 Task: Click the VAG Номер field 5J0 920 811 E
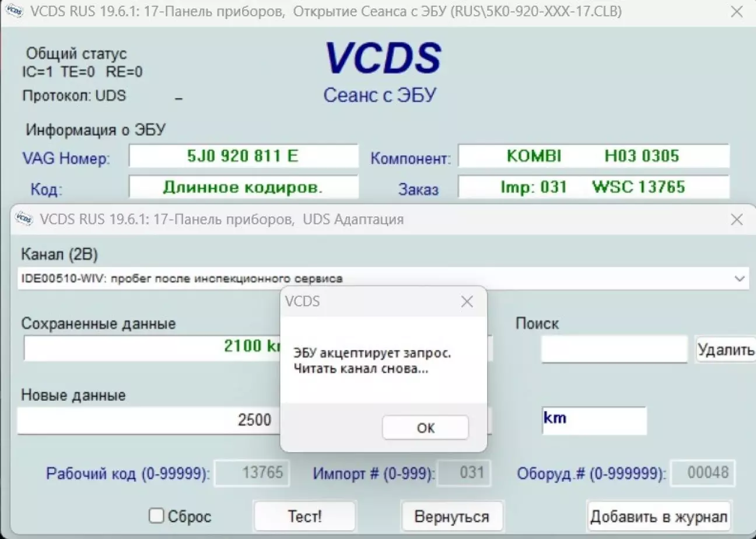(x=243, y=156)
